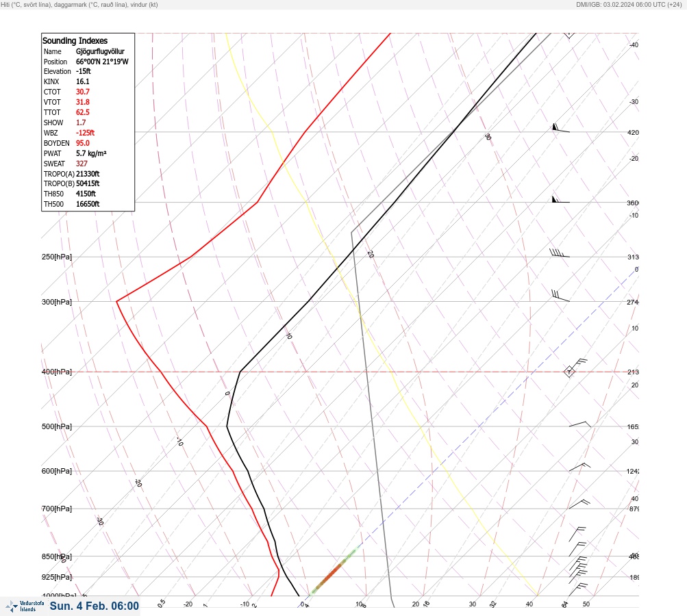
Task: Click the 400[hPa] pressure label
Action: pyautogui.click(x=57, y=372)
